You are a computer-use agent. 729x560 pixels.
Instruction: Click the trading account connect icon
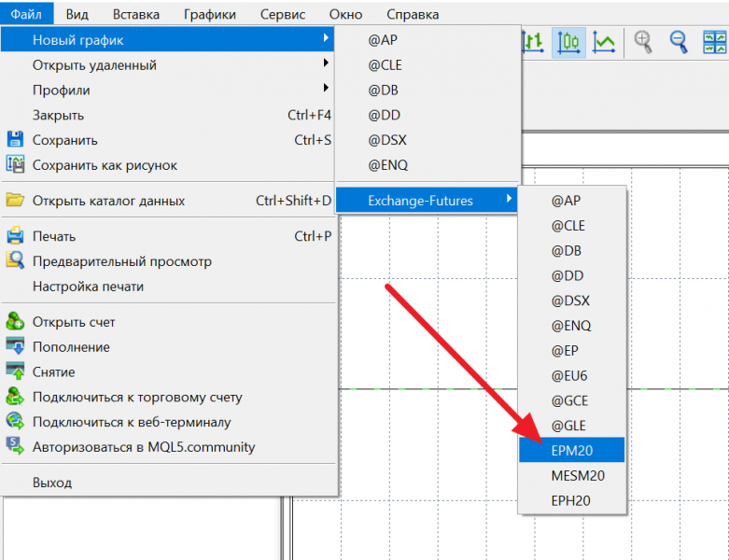[x=15, y=397]
